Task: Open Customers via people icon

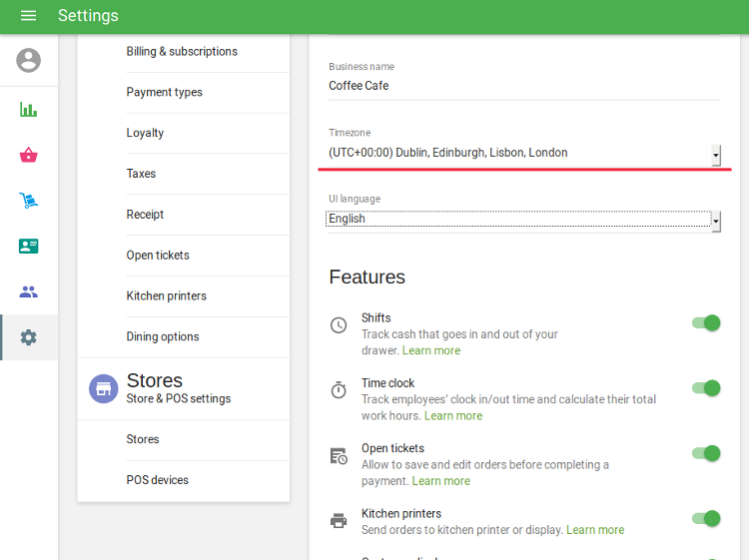Action: point(29,292)
